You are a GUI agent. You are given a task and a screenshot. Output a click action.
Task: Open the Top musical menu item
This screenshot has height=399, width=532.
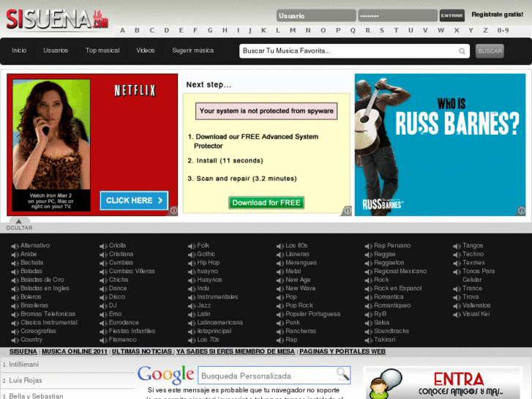click(102, 51)
